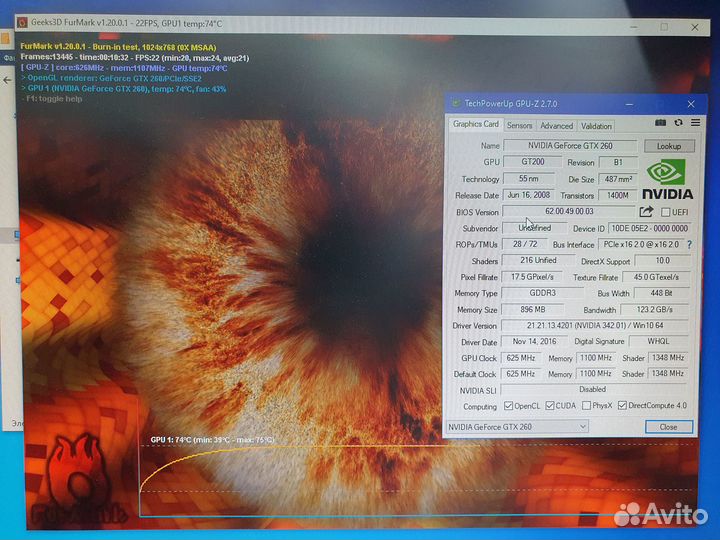The width and height of the screenshot is (720, 540).
Task: Click the Bus Interface value PCIe x16 2.0
Action: pyautogui.click(x=641, y=245)
